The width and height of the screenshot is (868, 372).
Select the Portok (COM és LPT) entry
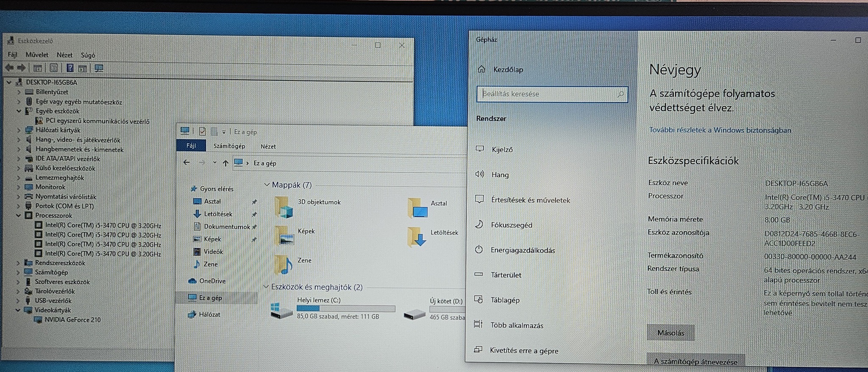(64, 206)
